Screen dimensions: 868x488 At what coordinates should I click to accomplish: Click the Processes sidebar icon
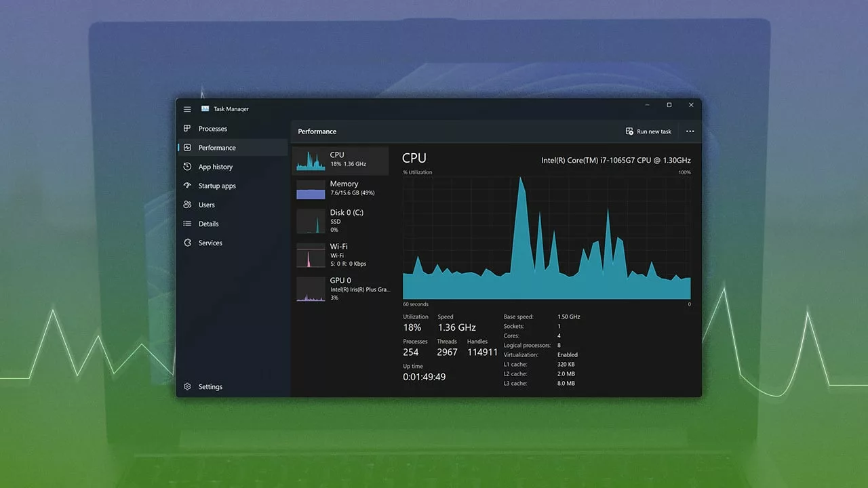tap(187, 129)
